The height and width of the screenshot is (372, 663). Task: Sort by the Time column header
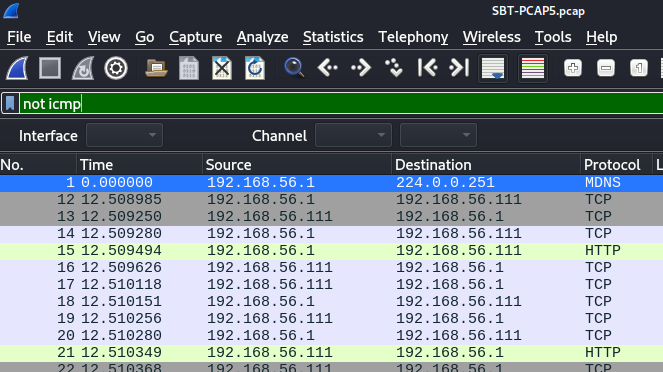pyautogui.click(x=139, y=165)
